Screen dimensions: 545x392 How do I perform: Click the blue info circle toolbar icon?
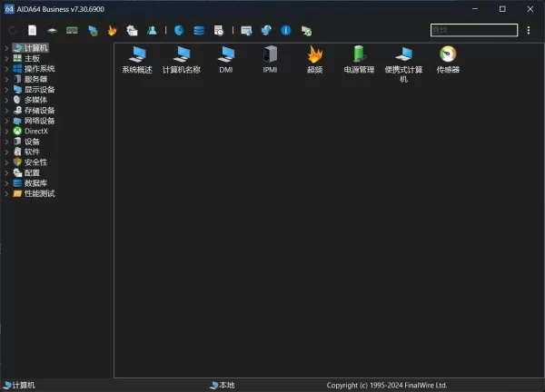coord(286,31)
